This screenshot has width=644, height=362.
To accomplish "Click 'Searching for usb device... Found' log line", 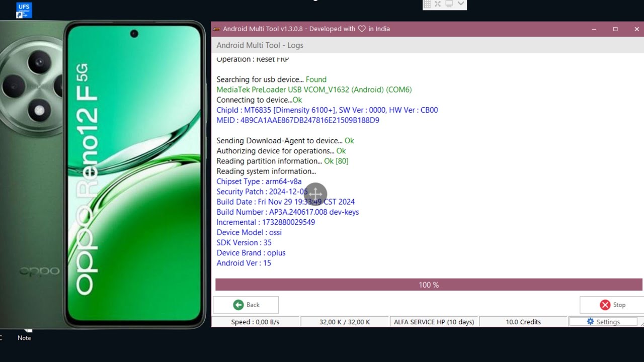I will (x=271, y=79).
